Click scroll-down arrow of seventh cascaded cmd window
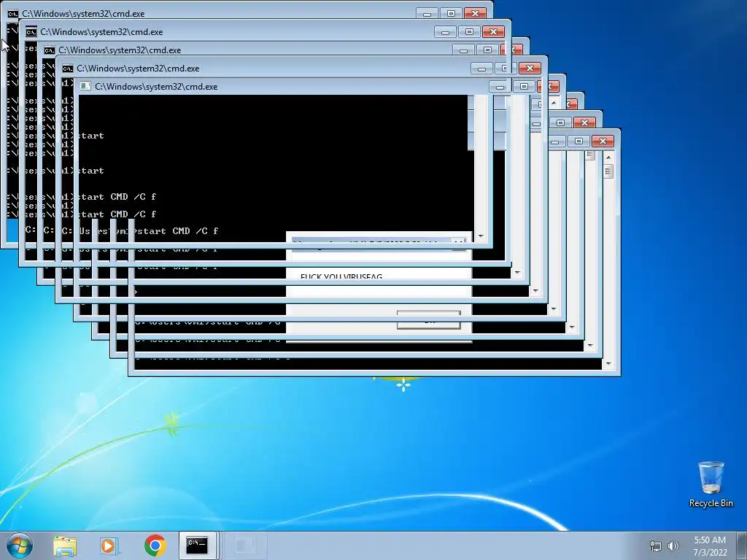Screen dimensions: 747x560 590,346
